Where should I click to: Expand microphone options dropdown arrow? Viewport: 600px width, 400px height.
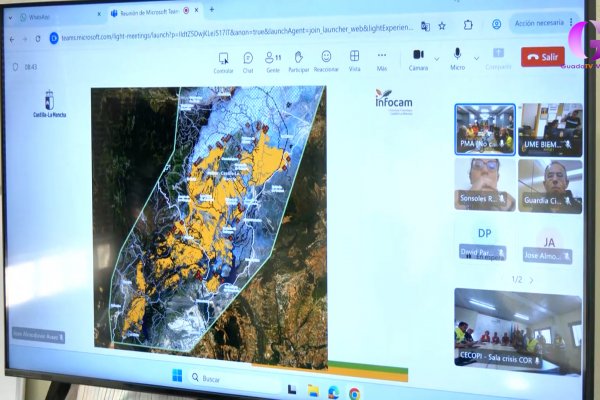(x=476, y=59)
